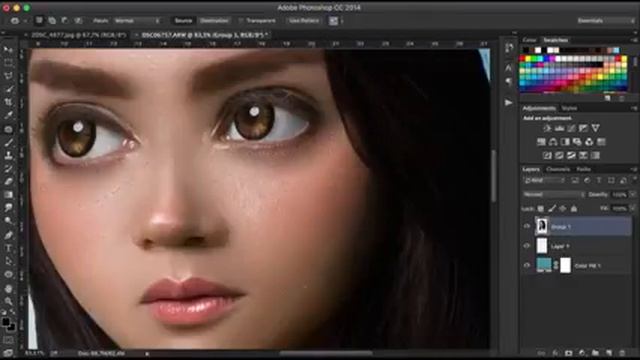Click the Destination button
640x360 pixels.
[214, 20]
